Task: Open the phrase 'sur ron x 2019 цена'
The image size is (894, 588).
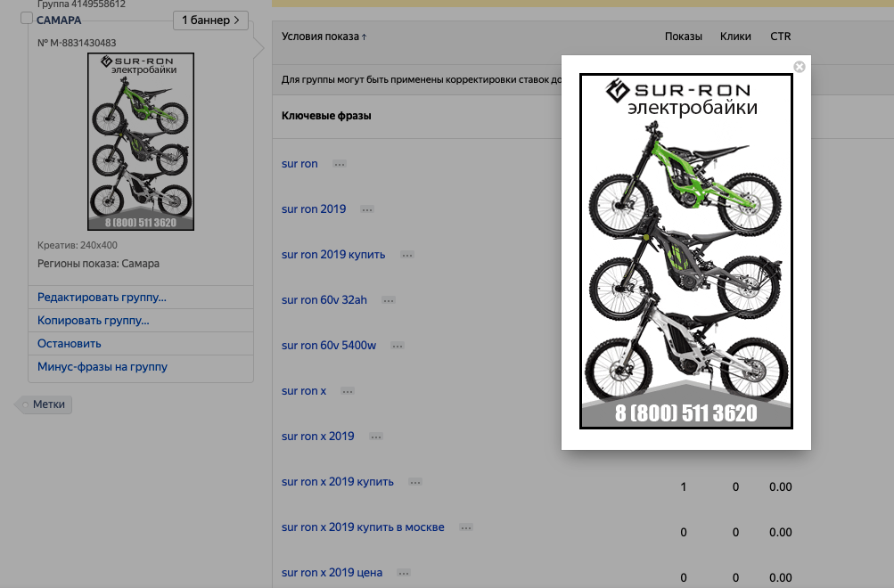Action: [332, 573]
